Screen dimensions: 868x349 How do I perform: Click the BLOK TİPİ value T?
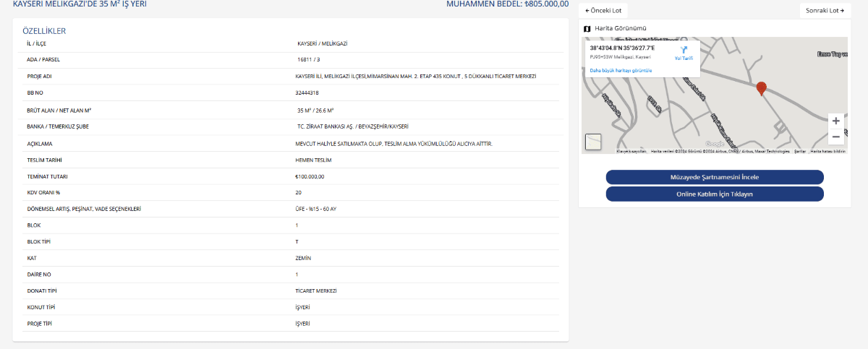[x=297, y=241]
